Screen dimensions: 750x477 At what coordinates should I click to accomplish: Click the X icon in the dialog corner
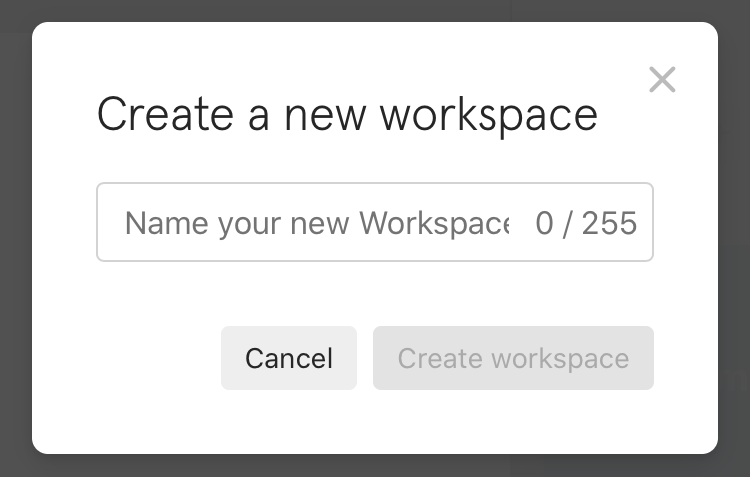tap(662, 80)
